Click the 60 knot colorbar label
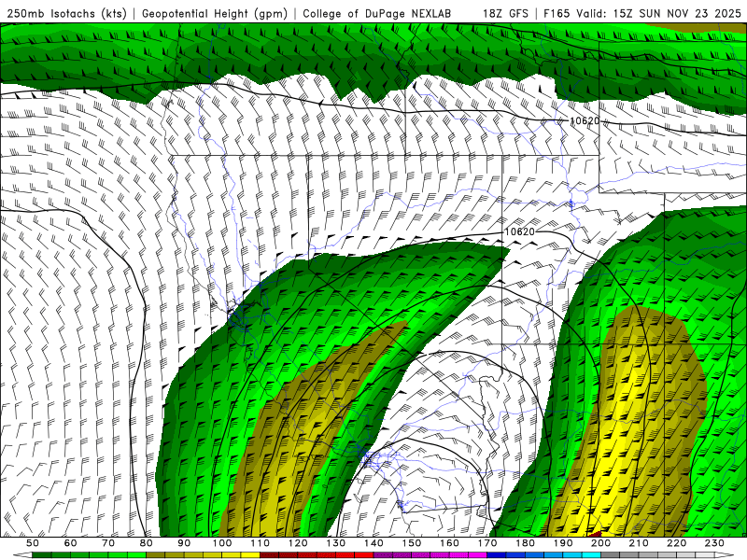Screen dimensions: 747x560 point(71,543)
